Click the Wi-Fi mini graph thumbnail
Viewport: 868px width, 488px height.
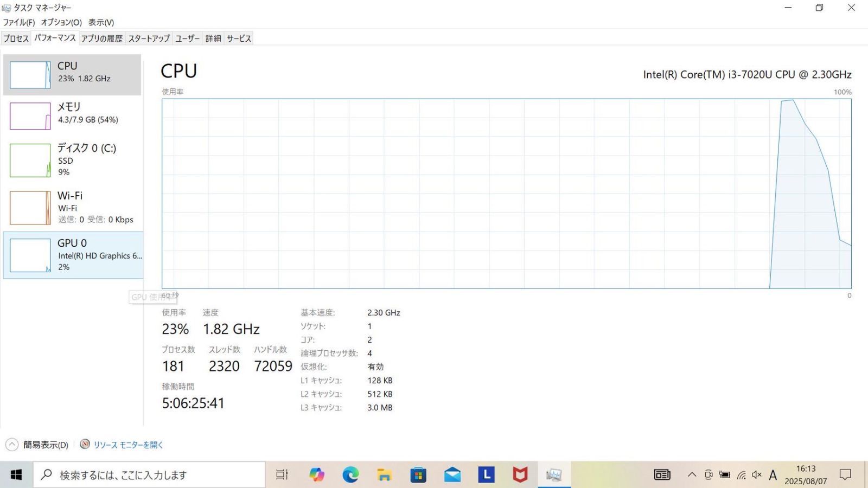point(30,208)
